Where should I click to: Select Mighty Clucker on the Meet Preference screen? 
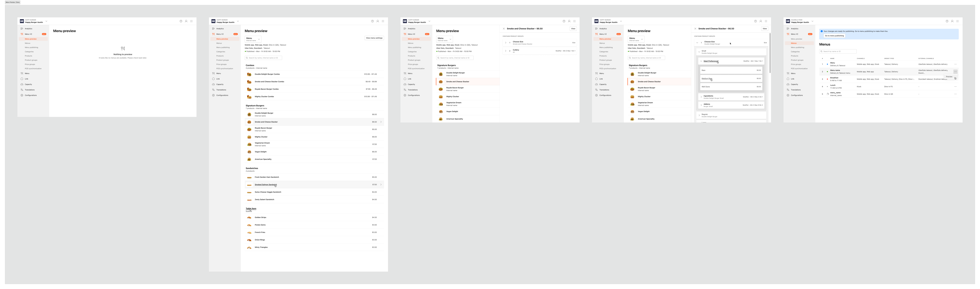pyautogui.click(x=659, y=97)
